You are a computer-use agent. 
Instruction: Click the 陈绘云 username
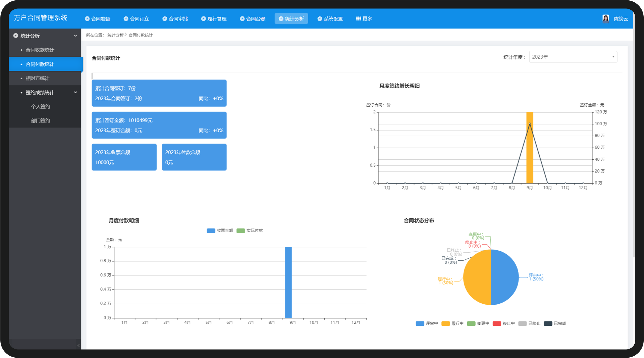[621, 19]
